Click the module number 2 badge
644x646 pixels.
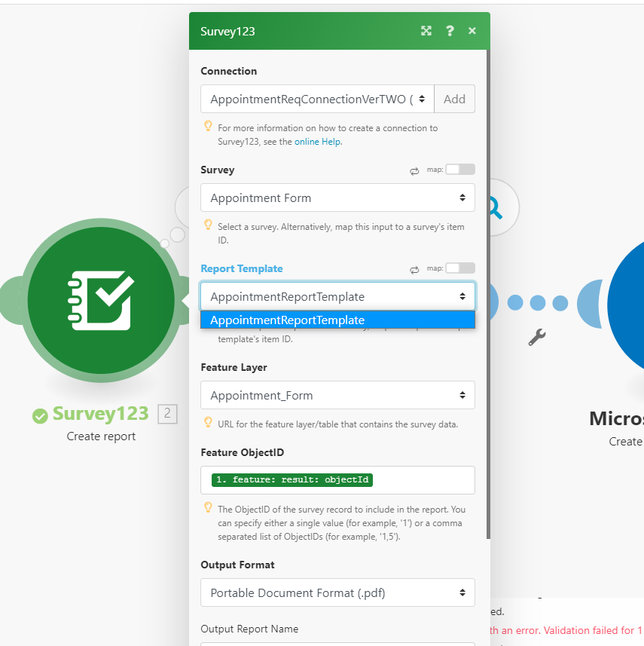point(167,414)
